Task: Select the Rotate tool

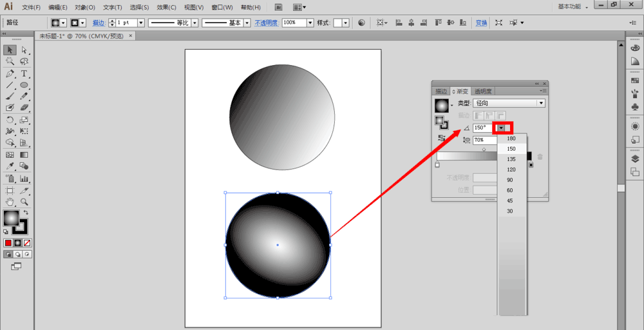Action: pos(10,120)
